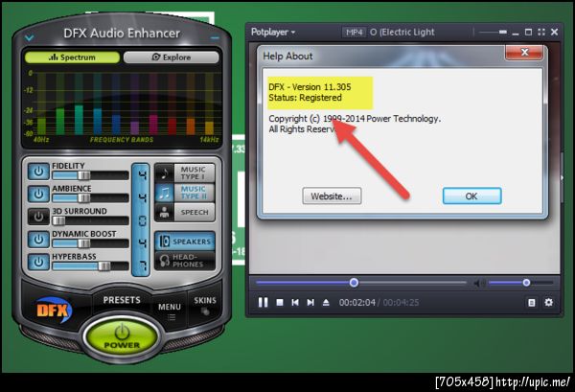This screenshot has width=575, height=392.
Task: Switch output to Headphones
Action: pos(185,261)
